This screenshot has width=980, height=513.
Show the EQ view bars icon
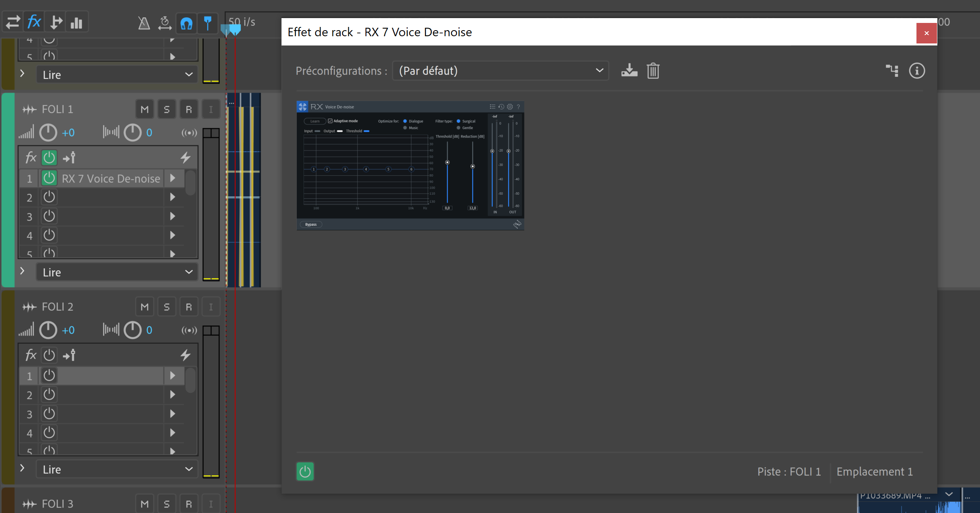(x=76, y=22)
